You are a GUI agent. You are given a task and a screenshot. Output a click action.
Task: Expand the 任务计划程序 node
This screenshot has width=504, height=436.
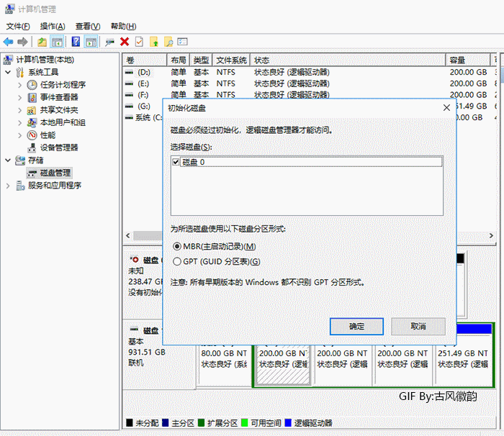point(20,85)
